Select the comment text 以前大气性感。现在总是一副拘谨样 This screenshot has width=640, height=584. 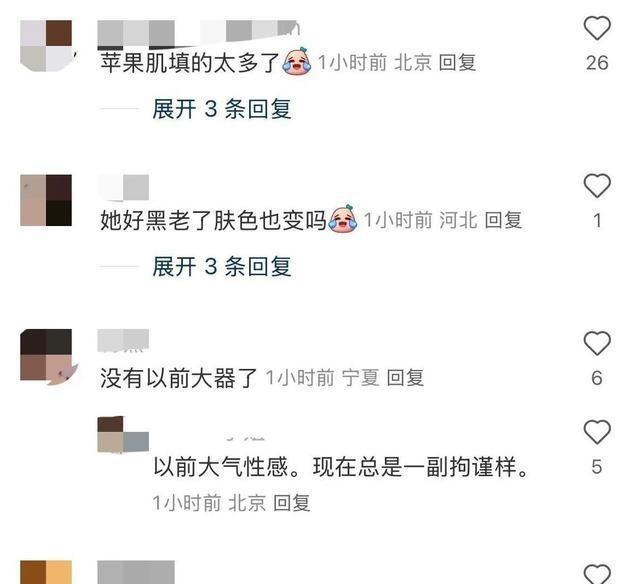click(x=341, y=467)
